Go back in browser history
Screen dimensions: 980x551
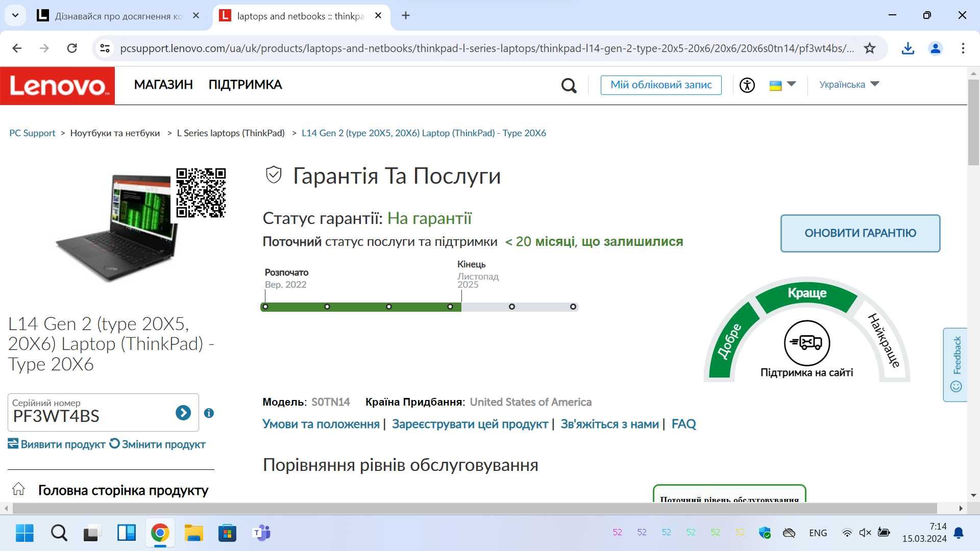(17, 48)
